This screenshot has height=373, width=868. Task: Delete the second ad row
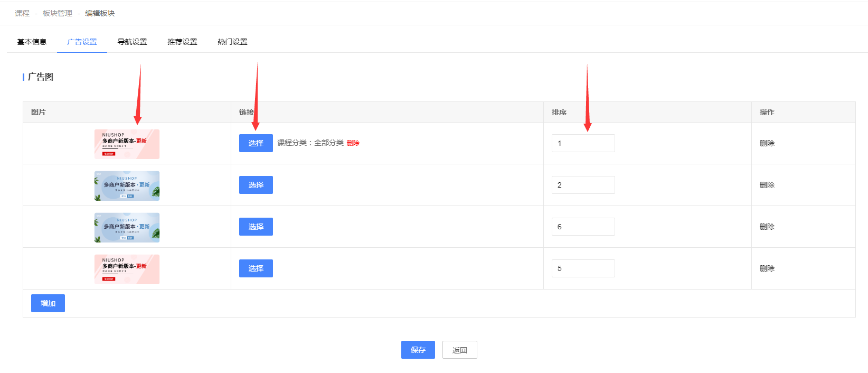pos(767,185)
